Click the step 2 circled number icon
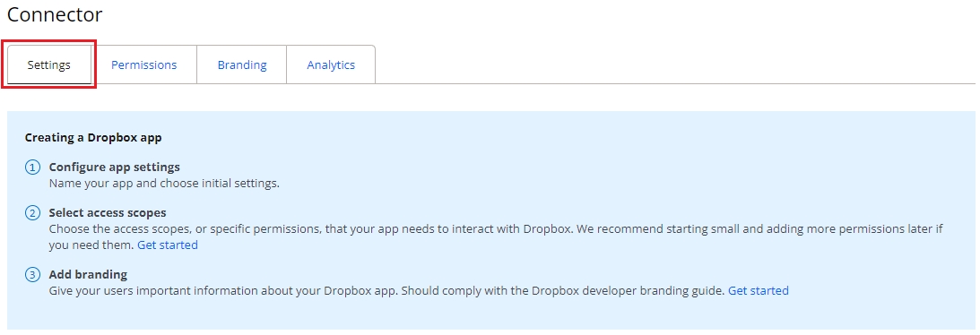The height and width of the screenshot is (335, 980). pos(32,213)
